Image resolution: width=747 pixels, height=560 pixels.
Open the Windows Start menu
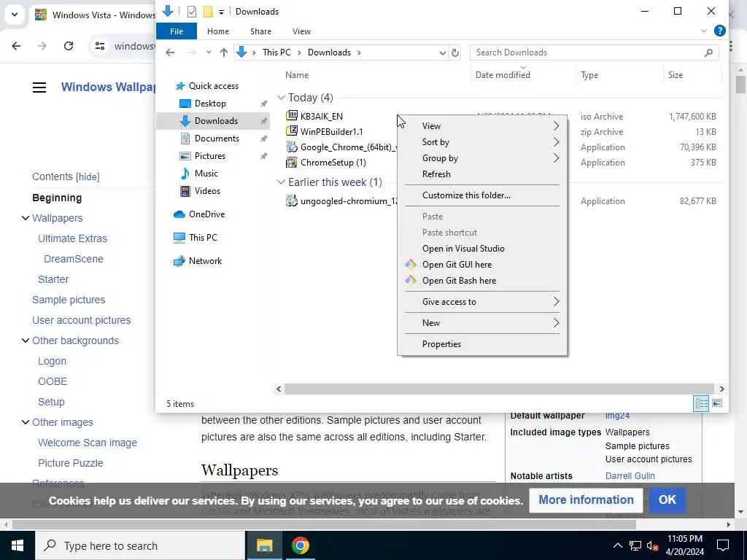(18, 545)
